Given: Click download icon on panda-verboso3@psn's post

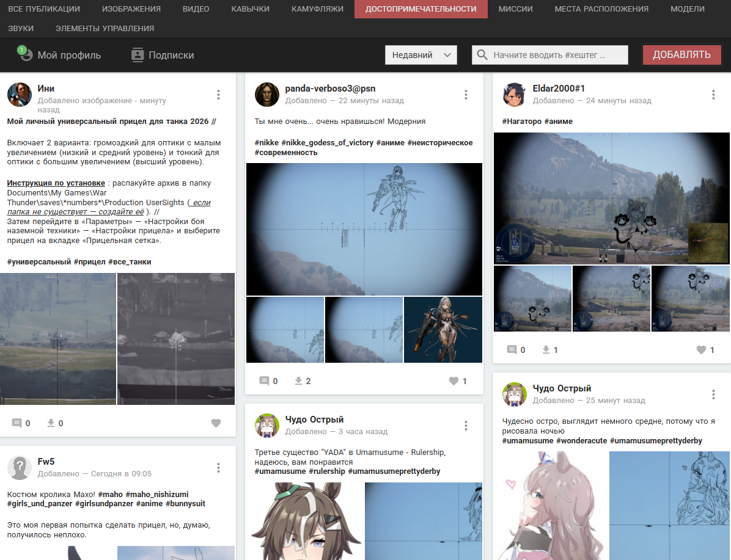Looking at the screenshot, I should [299, 381].
